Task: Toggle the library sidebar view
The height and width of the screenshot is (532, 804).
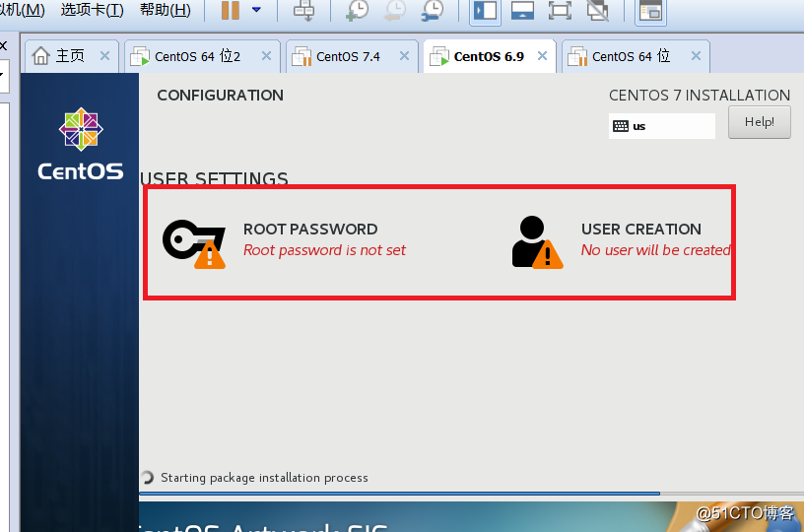Action: coord(485,10)
